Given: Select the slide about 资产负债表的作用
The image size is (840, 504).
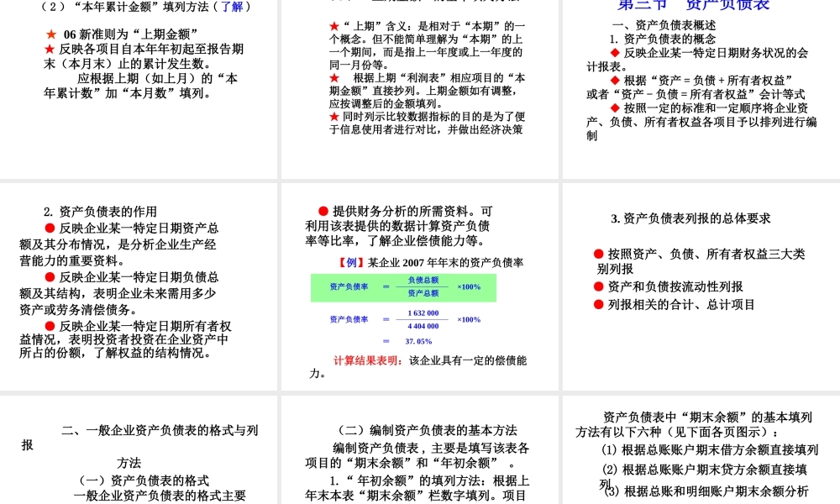Looking at the screenshot, I should click(x=139, y=286).
